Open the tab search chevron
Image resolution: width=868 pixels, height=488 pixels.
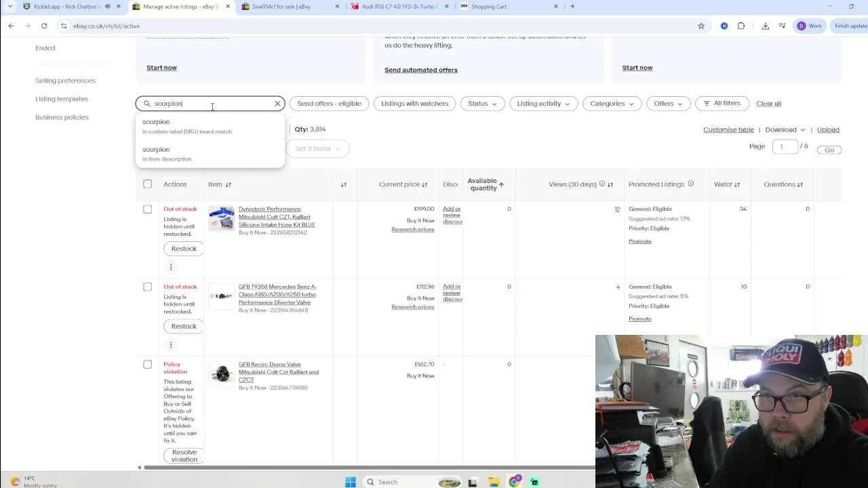(x=9, y=7)
